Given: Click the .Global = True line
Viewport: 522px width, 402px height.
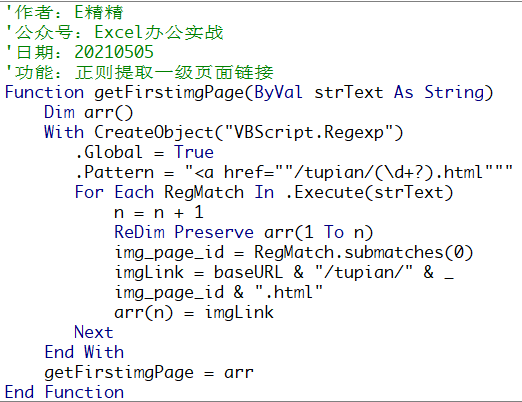Looking at the screenshot, I should click(144, 152).
